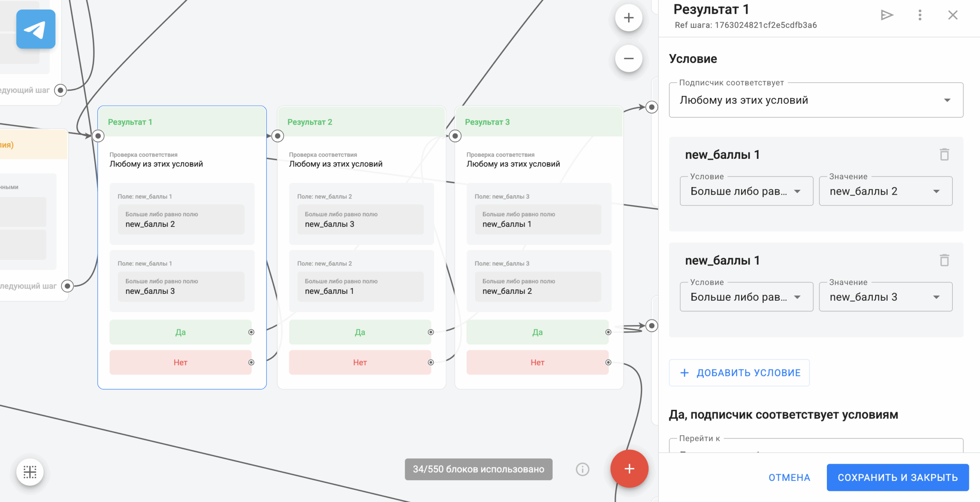
Task: Open the blocks usage info icon
Action: (582, 469)
